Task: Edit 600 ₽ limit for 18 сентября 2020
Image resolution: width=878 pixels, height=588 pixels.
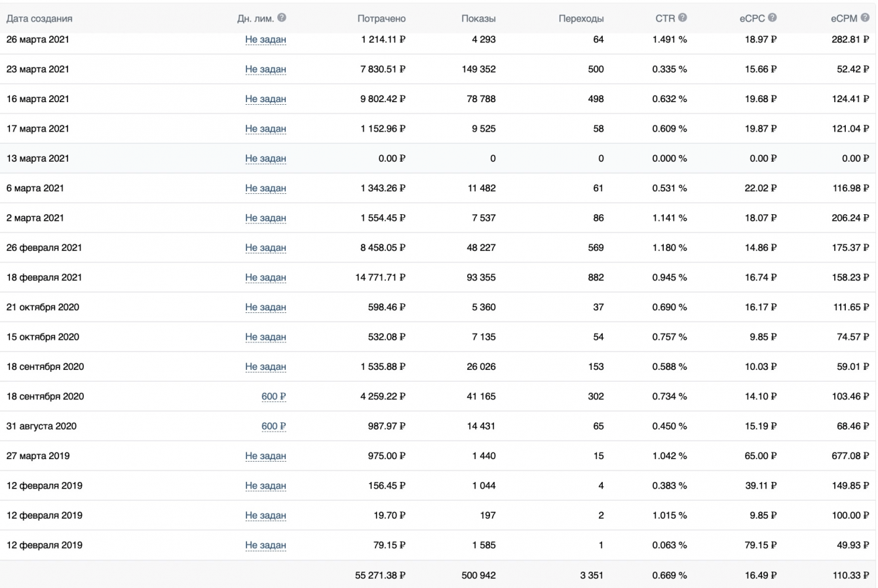Action: coord(274,397)
